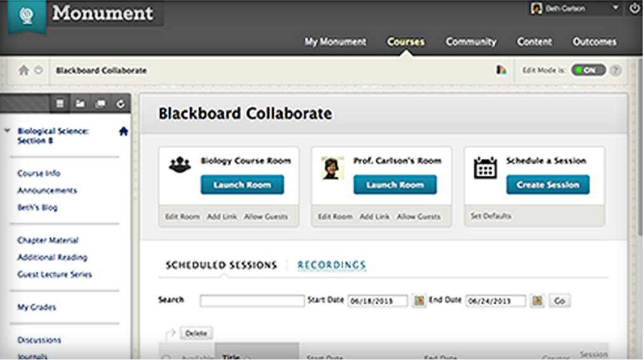Click Edit Room under Biology Course Room
This screenshot has width=644, height=360.
point(182,217)
